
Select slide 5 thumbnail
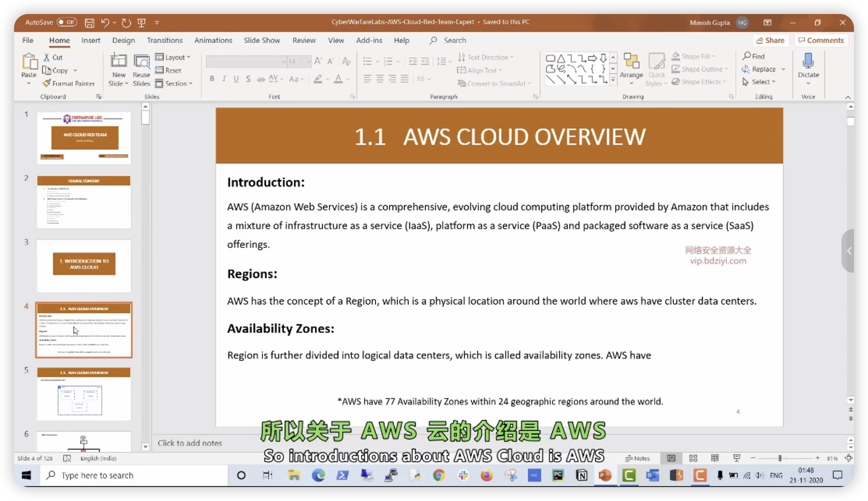click(x=84, y=394)
